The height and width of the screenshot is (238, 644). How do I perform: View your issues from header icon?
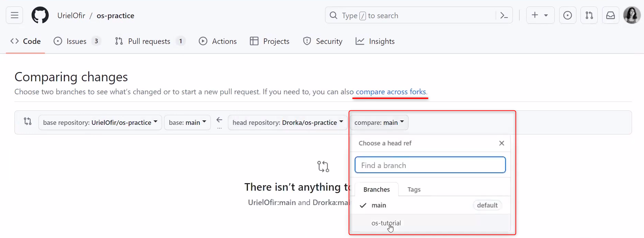click(568, 15)
